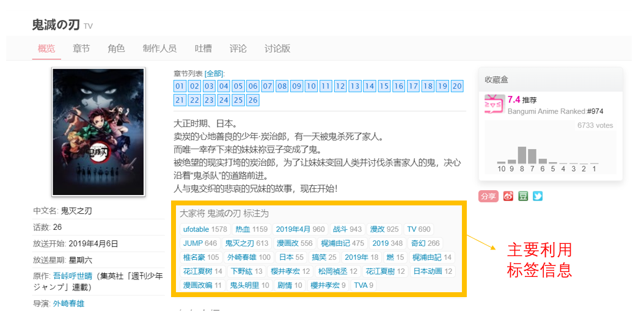Open original author 吾峠呼世晴 link
The width and height of the screenshot is (644, 335).
point(72,276)
